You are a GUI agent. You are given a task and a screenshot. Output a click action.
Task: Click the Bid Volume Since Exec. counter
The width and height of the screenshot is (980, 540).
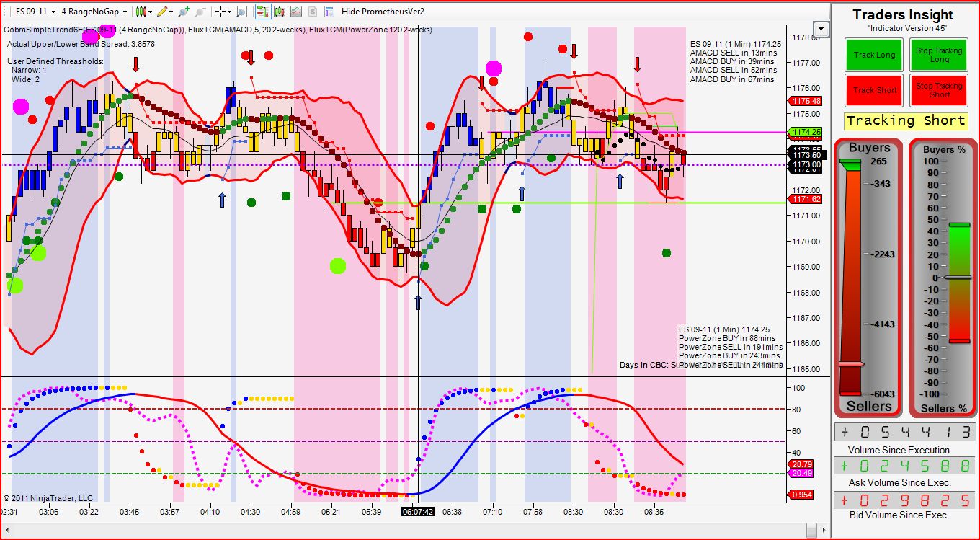(x=904, y=500)
